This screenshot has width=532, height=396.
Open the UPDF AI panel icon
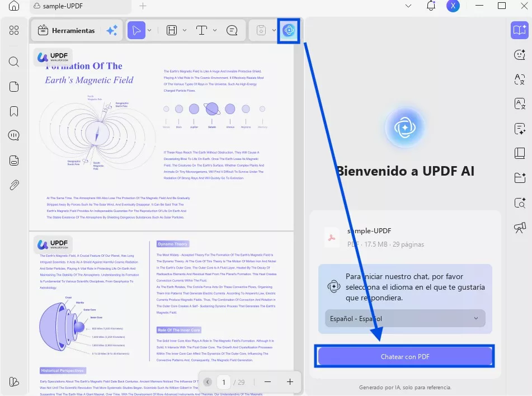pos(289,31)
